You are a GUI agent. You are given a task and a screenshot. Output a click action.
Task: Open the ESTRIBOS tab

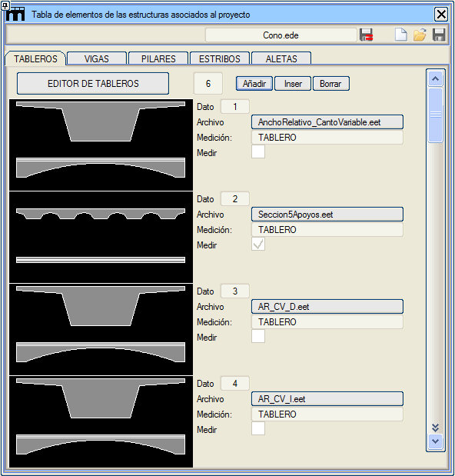coord(220,58)
